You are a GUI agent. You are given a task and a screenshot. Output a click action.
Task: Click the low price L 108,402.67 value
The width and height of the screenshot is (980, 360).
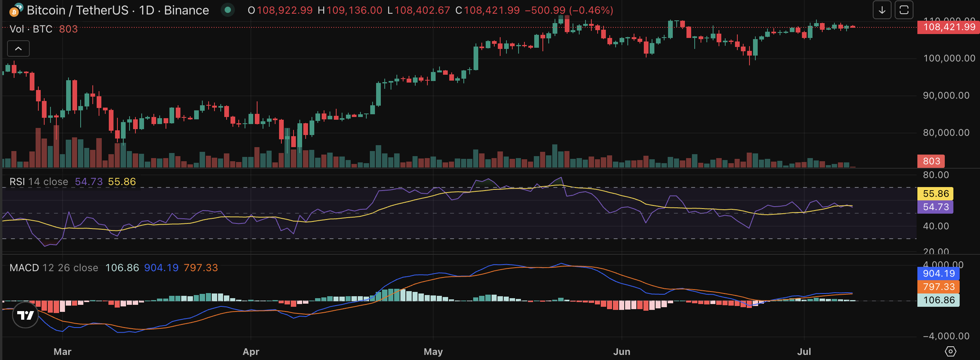click(x=419, y=11)
